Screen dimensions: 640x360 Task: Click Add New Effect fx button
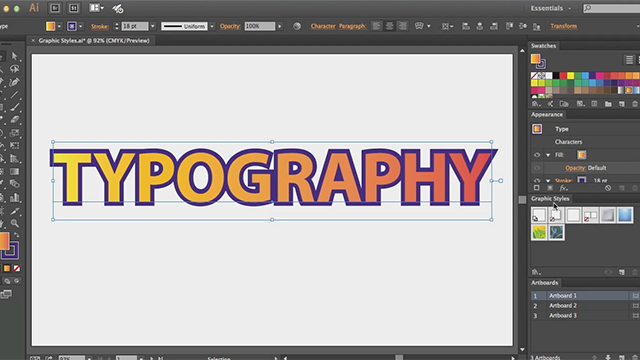(x=564, y=188)
